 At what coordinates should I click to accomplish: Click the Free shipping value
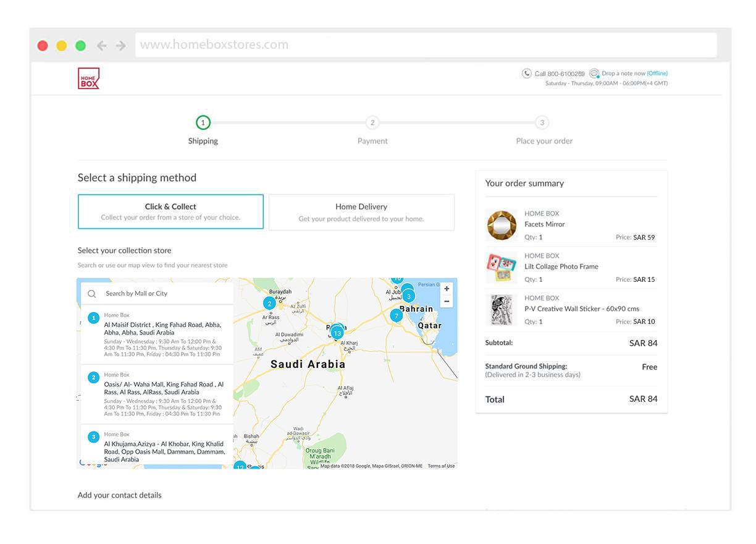pos(650,367)
